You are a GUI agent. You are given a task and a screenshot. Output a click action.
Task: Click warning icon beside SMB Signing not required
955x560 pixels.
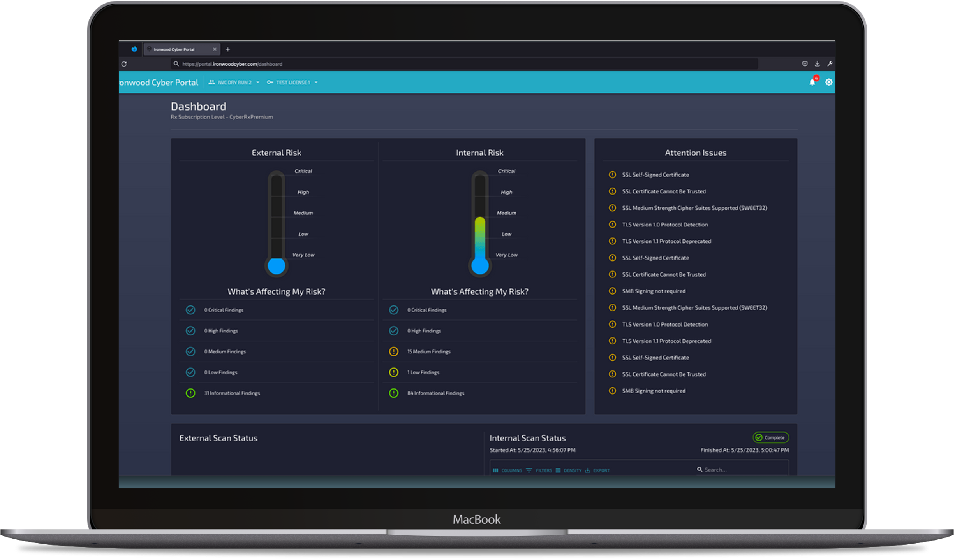point(612,291)
